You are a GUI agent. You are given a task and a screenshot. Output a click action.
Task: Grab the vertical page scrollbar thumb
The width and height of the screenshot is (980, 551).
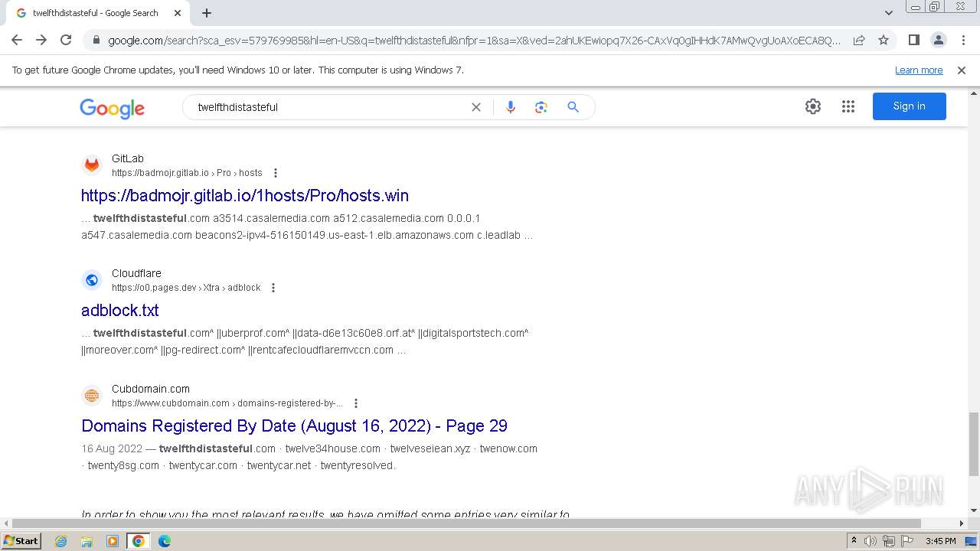tap(974, 443)
